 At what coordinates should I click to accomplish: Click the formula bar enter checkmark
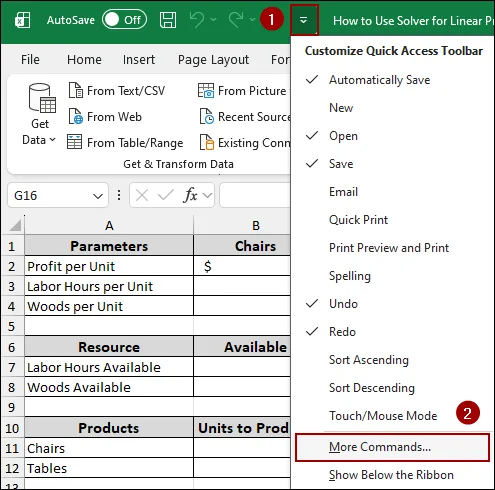pyautogui.click(x=166, y=195)
